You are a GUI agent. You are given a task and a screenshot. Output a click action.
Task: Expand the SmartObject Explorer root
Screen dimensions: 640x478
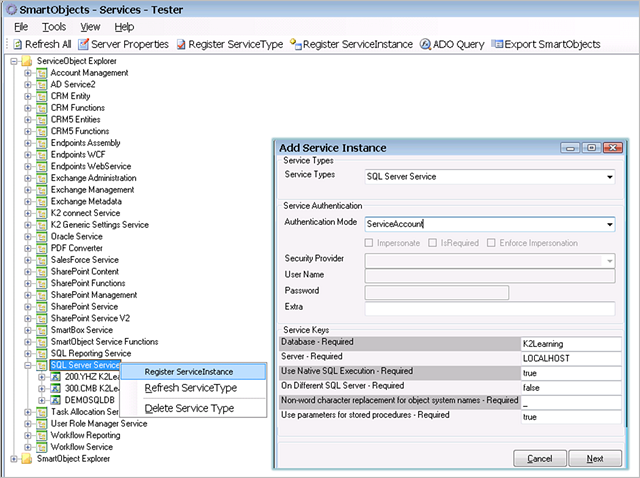(14, 459)
